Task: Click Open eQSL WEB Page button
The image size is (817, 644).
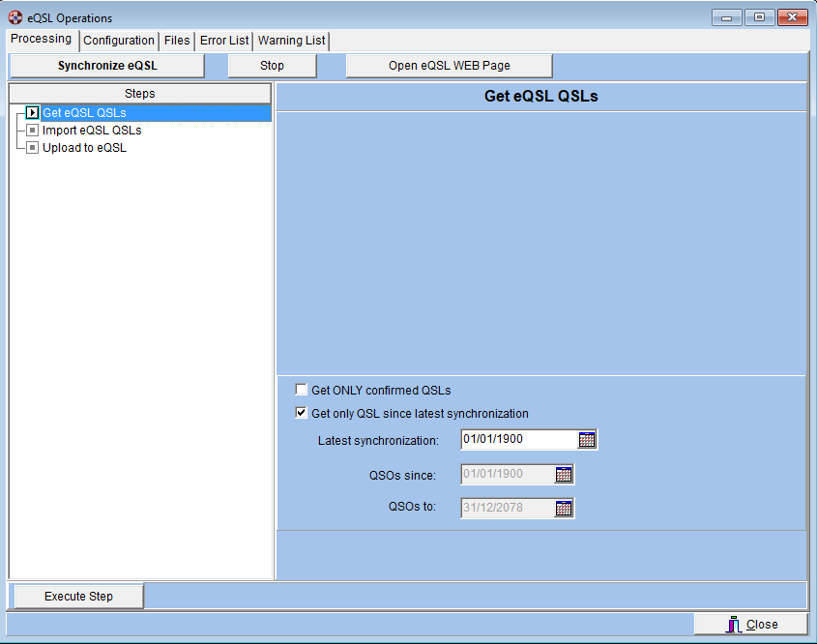Action: [x=449, y=66]
